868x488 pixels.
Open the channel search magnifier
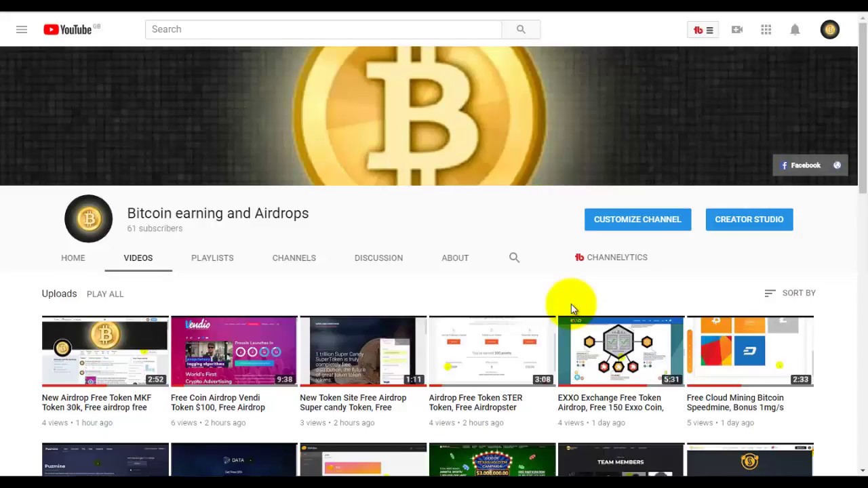[514, 258]
